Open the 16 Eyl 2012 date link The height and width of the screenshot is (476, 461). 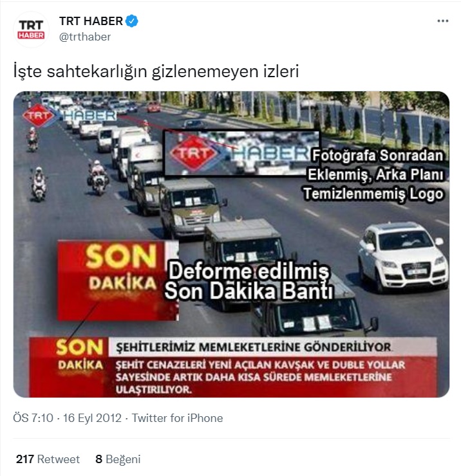[92, 418]
